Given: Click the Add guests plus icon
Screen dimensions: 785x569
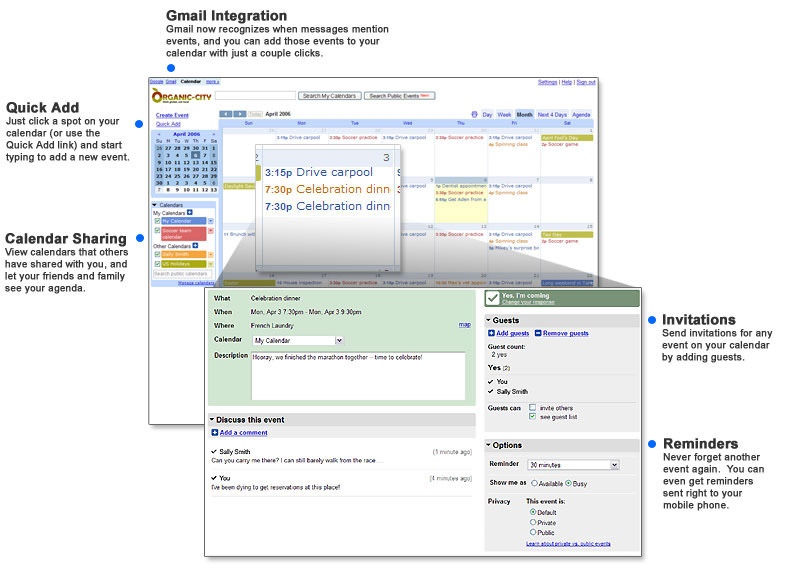Looking at the screenshot, I should 491,332.
